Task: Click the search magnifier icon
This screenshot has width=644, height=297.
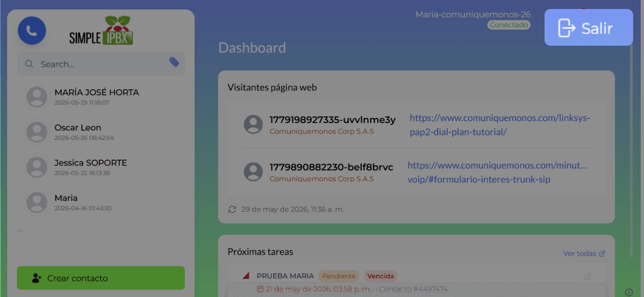Action: coord(29,64)
